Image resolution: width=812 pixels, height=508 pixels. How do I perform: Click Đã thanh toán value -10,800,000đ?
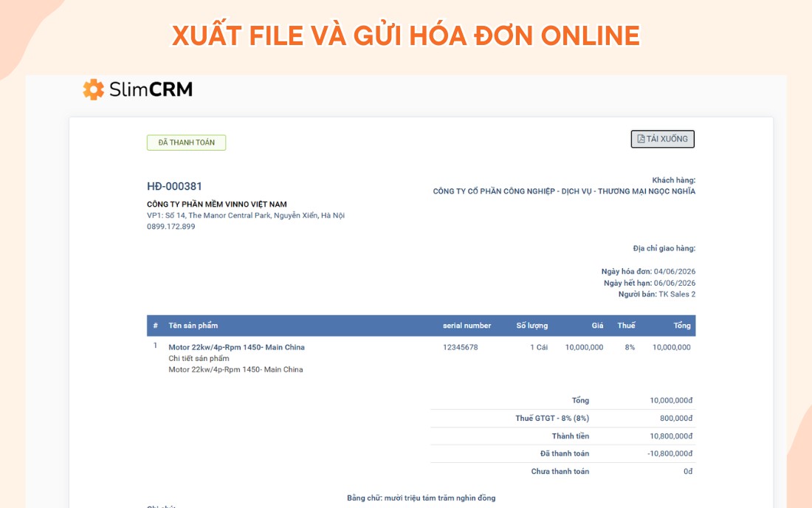(670, 453)
